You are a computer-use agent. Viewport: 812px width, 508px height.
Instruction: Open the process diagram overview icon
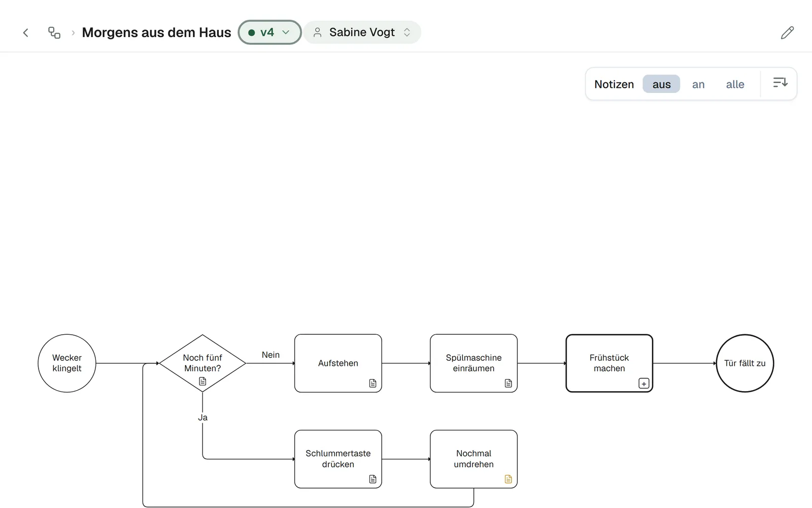click(54, 33)
